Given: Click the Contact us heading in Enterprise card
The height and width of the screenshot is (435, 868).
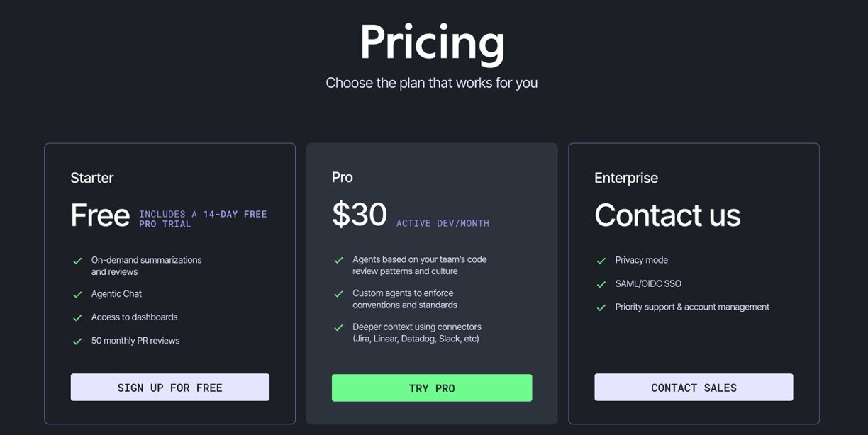Looking at the screenshot, I should (x=667, y=215).
